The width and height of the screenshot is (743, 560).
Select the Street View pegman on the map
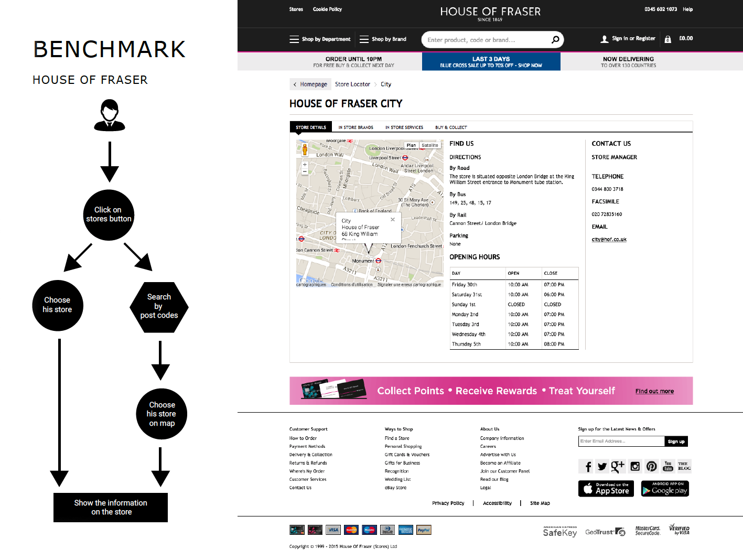click(305, 150)
